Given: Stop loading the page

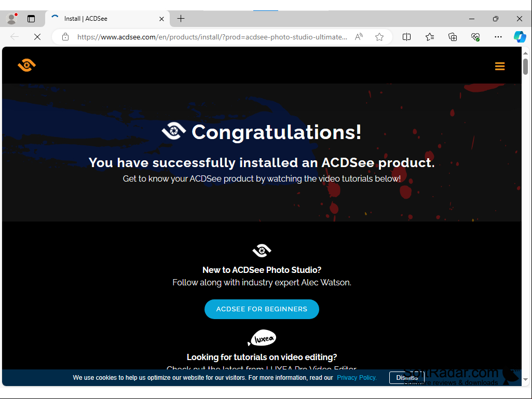Looking at the screenshot, I should (x=37, y=37).
